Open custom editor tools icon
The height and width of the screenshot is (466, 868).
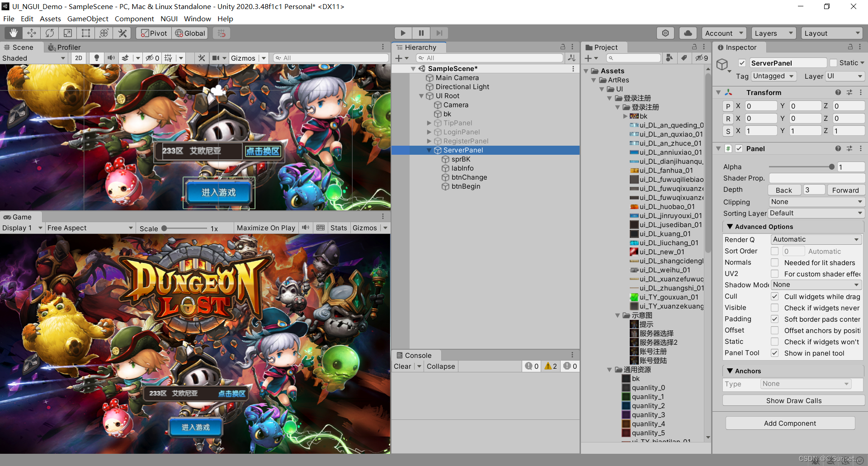[122, 33]
